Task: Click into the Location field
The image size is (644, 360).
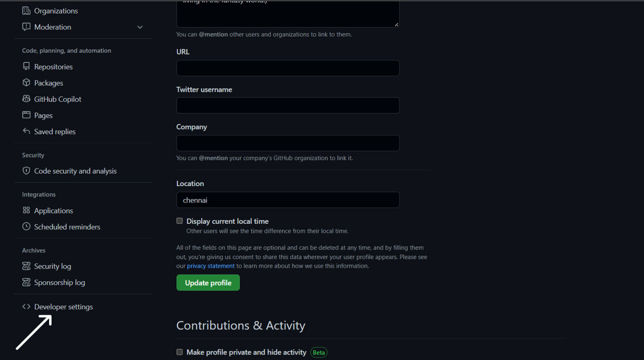Action: [288, 200]
